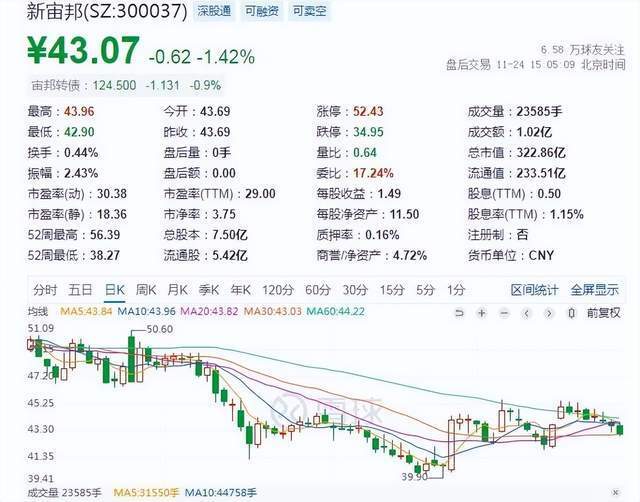Switch to the 5分 chart tab
Image resolution: width=640 pixels, height=502 pixels.
425,290
